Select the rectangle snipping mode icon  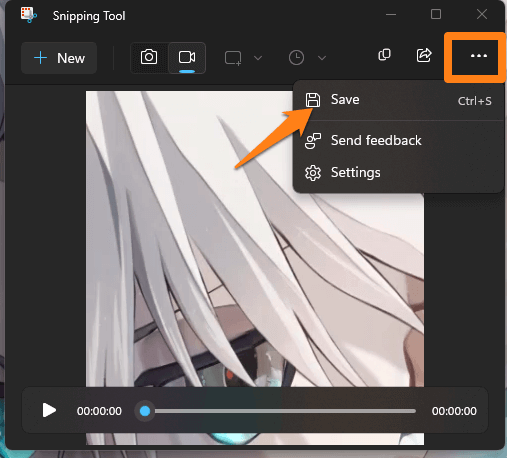coord(233,58)
